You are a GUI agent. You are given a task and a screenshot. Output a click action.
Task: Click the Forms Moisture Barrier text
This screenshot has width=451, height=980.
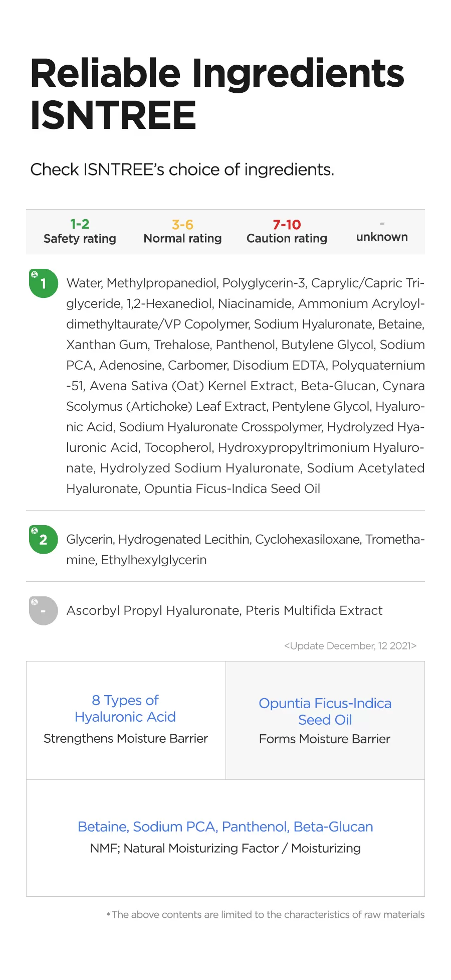click(x=324, y=739)
